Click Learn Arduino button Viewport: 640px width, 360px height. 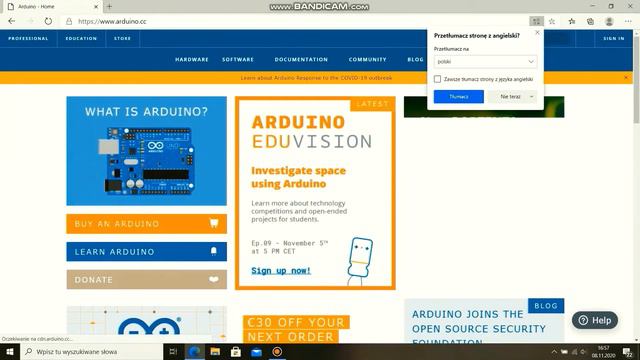click(x=147, y=251)
